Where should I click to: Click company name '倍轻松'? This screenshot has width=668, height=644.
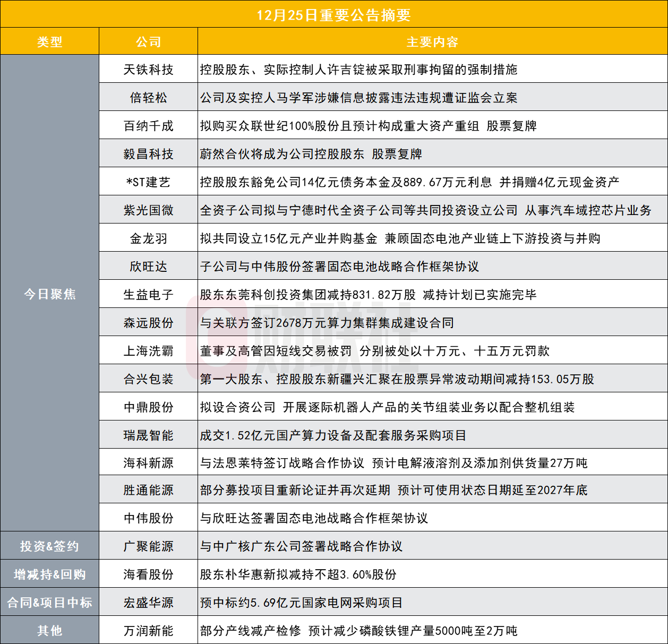[x=148, y=98]
